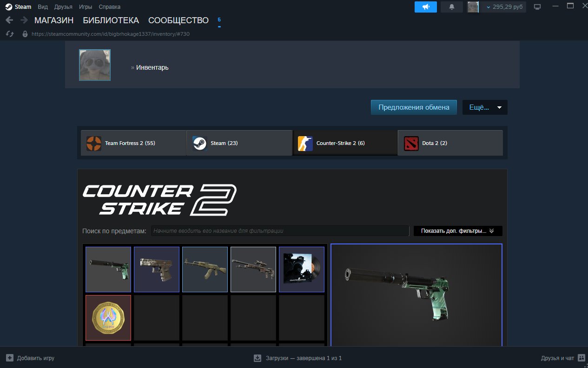
Task: Switch to Big Picture mode icon
Action: 537,7
